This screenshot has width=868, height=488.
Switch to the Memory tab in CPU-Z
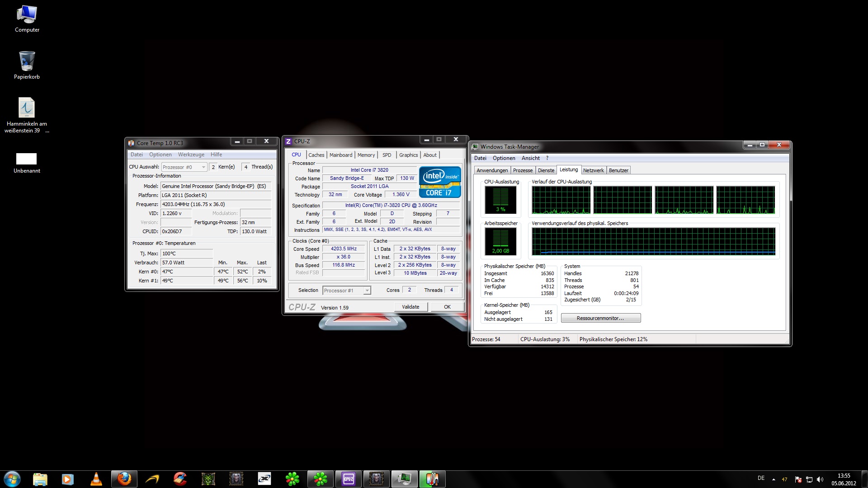pos(366,155)
